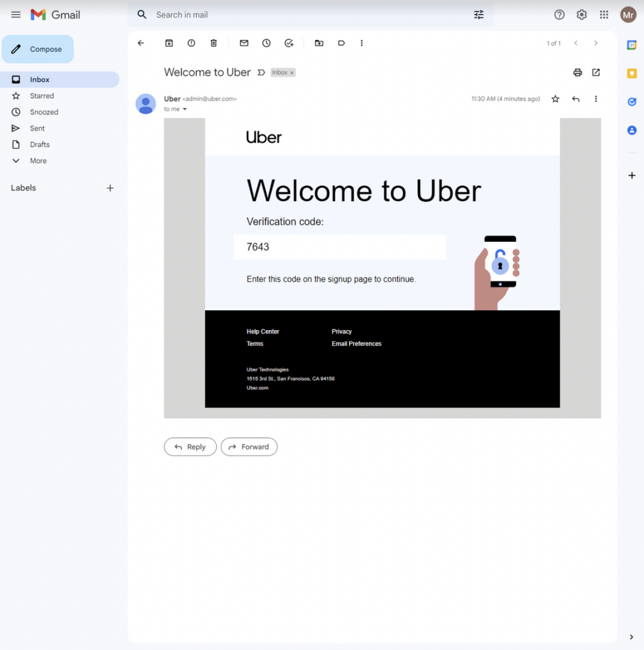This screenshot has width=644, height=650.
Task: Open Email Preferences link
Action: tap(357, 343)
